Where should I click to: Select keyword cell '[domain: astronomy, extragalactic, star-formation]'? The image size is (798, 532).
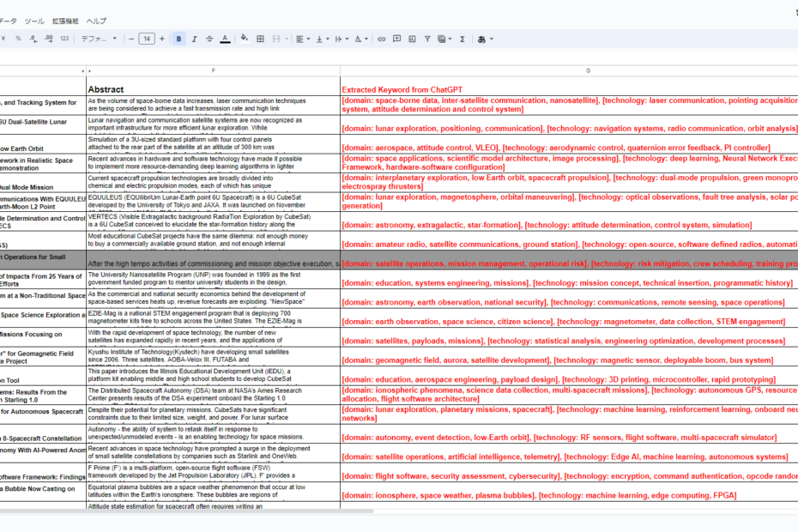[x=569, y=221]
